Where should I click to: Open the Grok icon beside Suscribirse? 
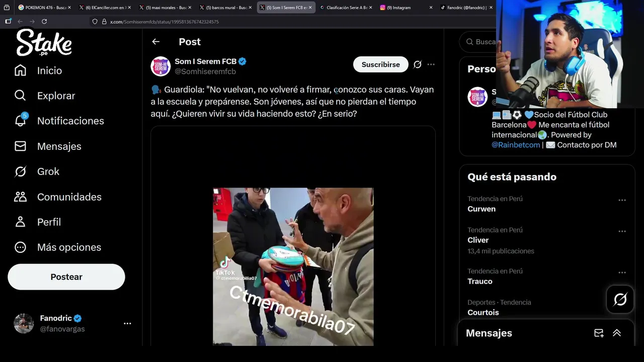tap(417, 64)
